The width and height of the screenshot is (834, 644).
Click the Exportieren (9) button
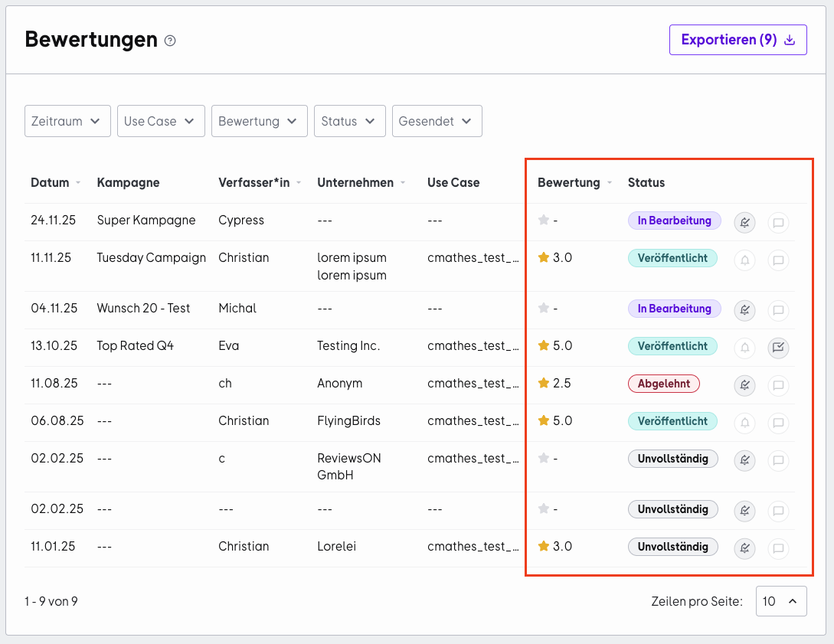click(738, 40)
